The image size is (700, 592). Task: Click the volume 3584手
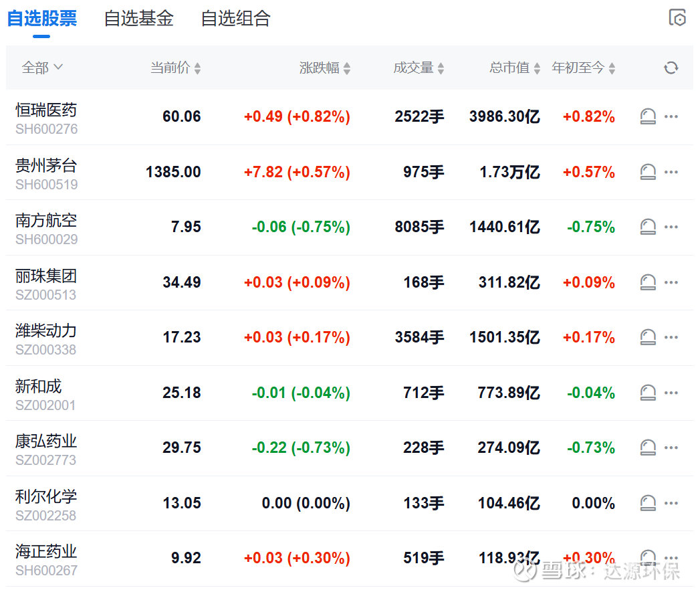pyautogui.click(x=419, y=337)
